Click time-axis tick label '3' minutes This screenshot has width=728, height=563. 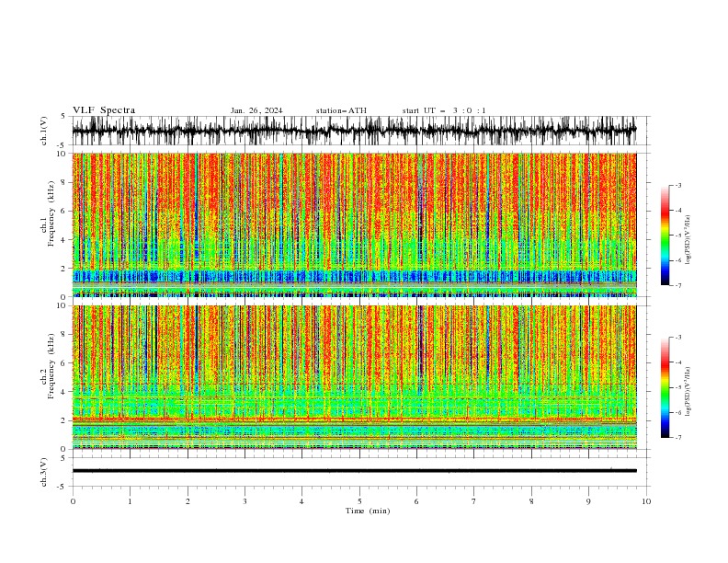coord(245,501)
